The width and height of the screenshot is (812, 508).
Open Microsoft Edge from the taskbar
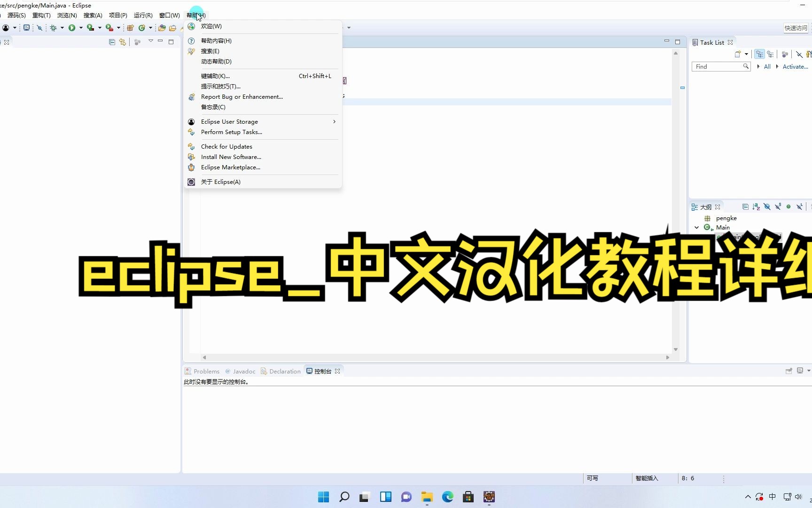pos(448,497)
